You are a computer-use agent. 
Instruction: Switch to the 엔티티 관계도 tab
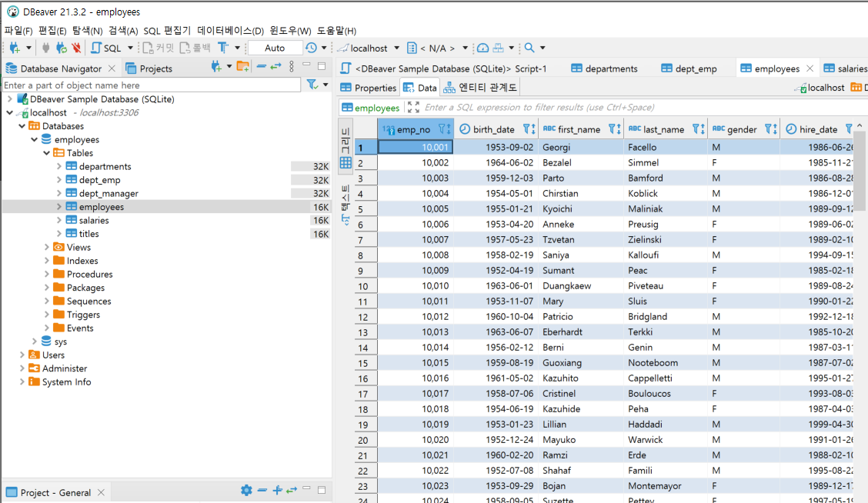point(480,88)
